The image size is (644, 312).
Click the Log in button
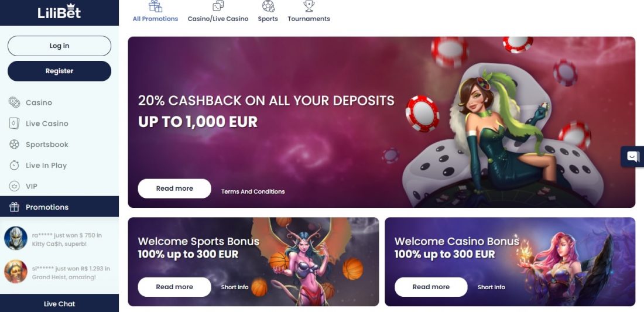coord(59,46)
